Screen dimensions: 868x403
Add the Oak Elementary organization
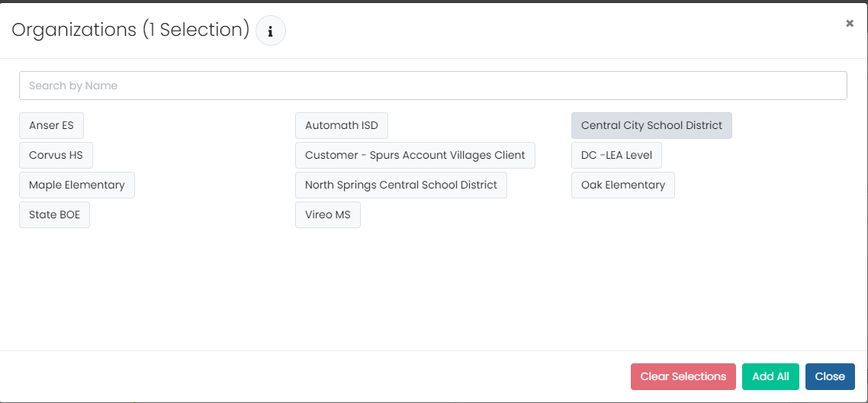coord(622,185)
